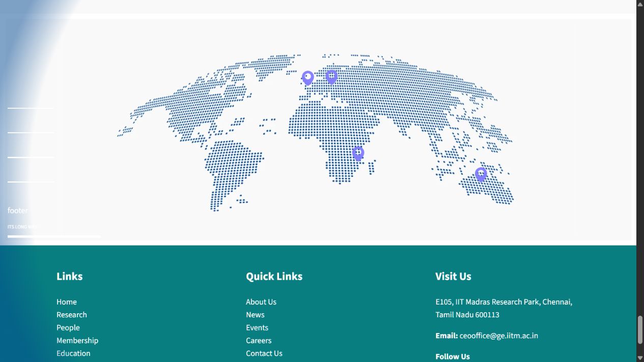
Task: Open the Education footer link
Action: [73, 353]
